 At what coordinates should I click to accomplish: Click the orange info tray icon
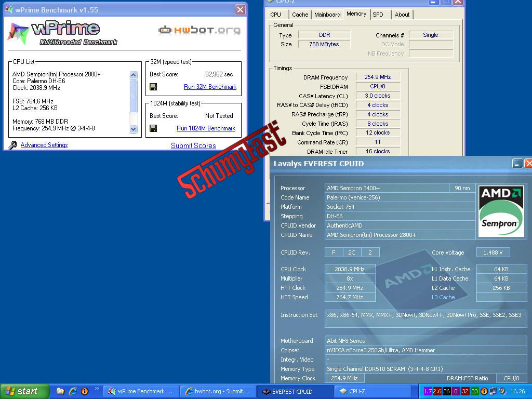[484, 391]
